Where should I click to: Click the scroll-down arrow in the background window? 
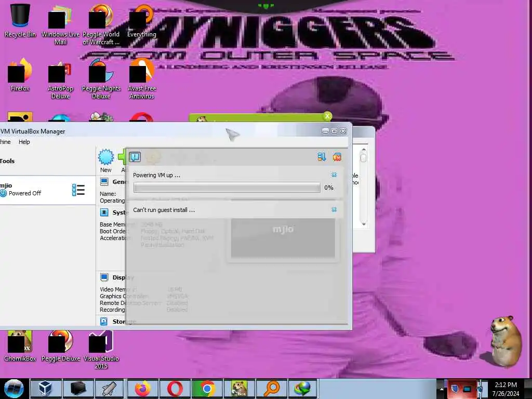click(364, 224)
